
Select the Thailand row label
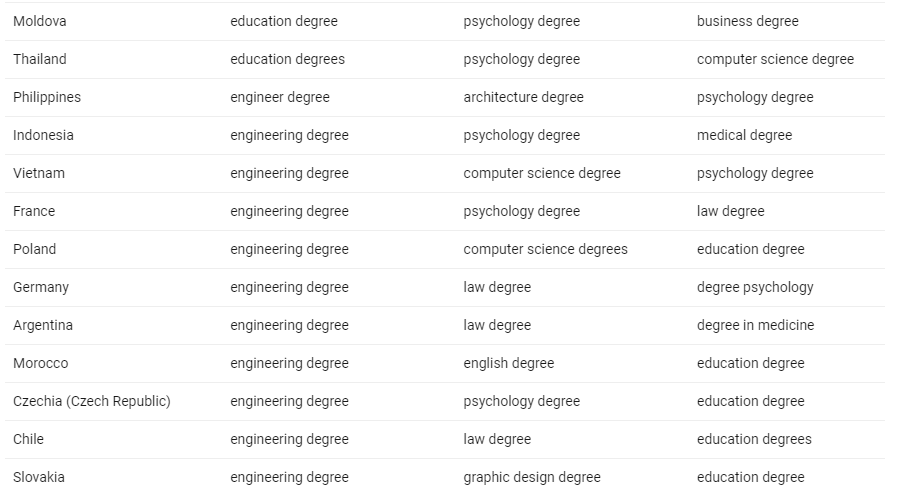(40, 59)
